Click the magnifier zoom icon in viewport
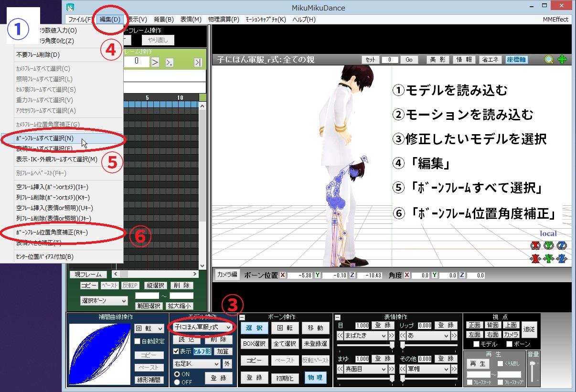Screen dimensions: 576x392 549,60
